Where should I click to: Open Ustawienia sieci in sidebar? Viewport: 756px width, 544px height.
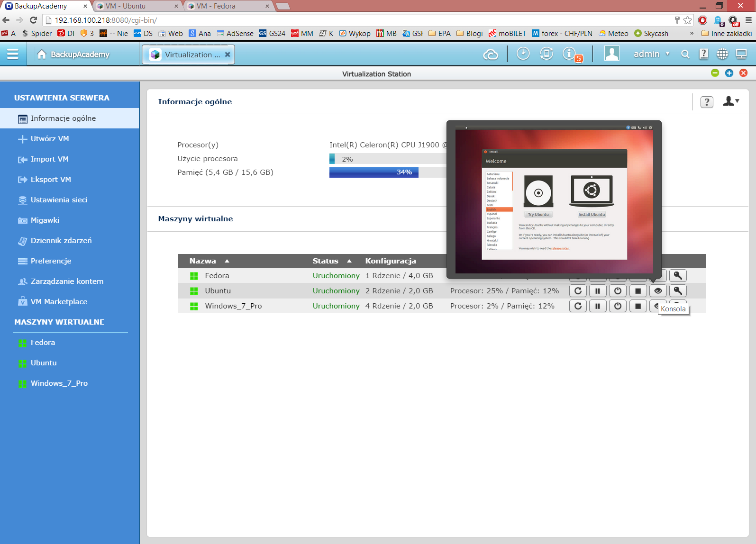tap(70, 200)
